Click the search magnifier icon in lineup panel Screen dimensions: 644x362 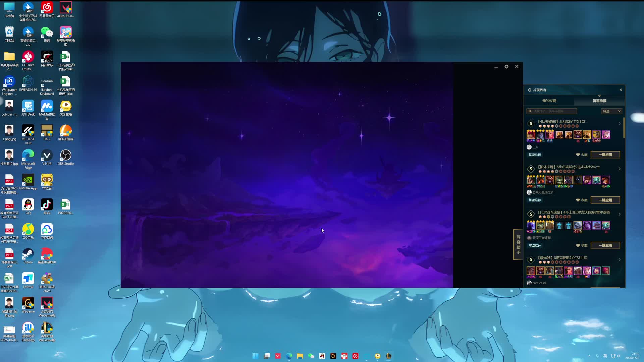pos(530,111)
